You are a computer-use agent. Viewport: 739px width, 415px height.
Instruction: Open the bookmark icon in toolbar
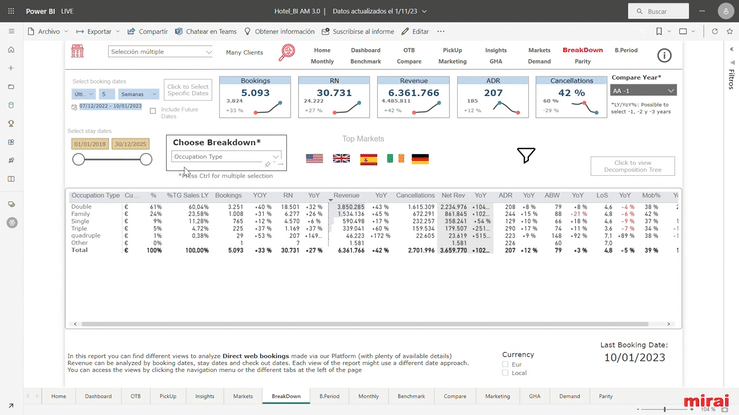coord(659,31)
